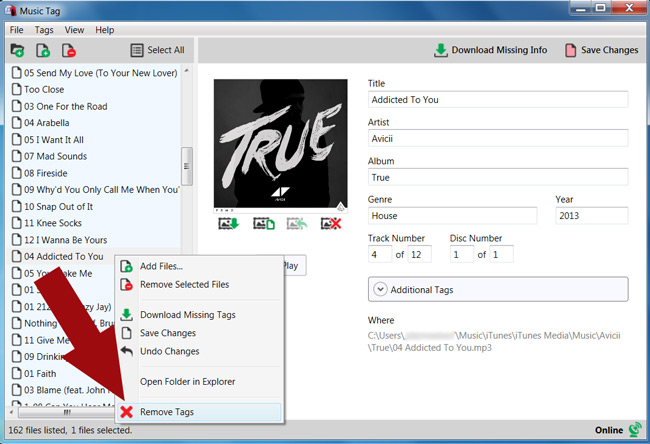Screen dimensions: 650x444
Task: Select 10 Snap Out of It
Action: pos(94,206)
